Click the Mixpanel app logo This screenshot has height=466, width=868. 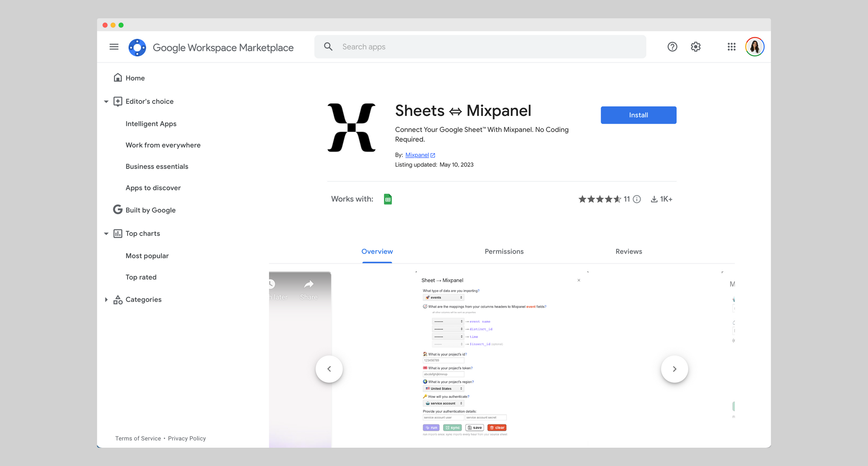(x=352, y=128)
